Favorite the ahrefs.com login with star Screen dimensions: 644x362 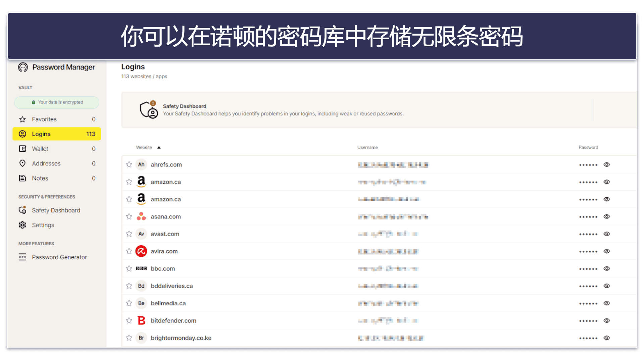pos(129,165)
